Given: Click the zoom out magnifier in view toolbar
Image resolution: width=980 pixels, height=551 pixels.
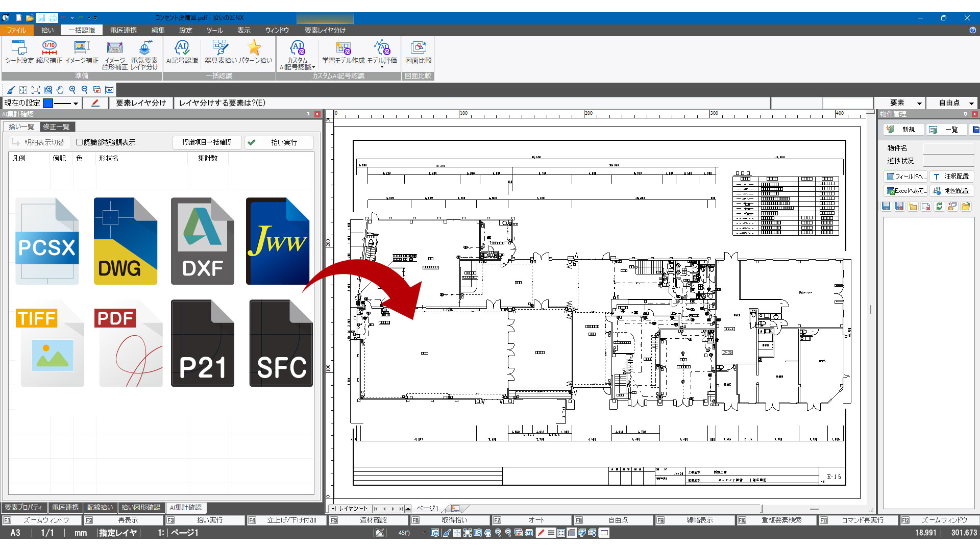Looking at the screenshot, I should [x=85, y=90].
